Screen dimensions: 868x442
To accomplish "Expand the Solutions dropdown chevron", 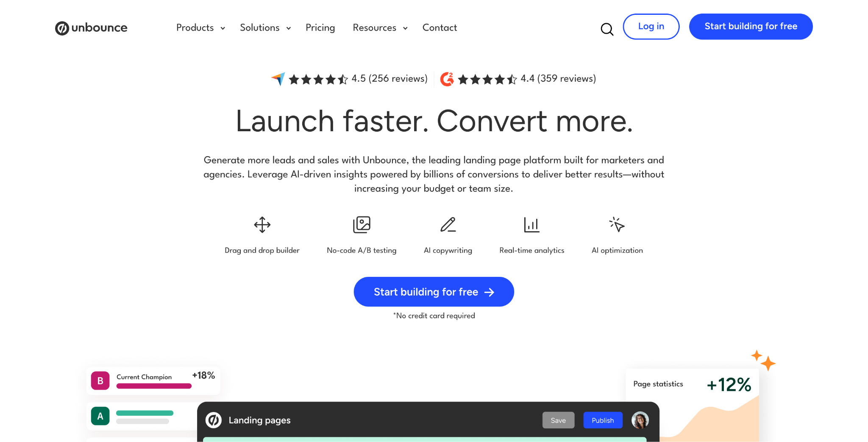I will (x=289, y=28).
